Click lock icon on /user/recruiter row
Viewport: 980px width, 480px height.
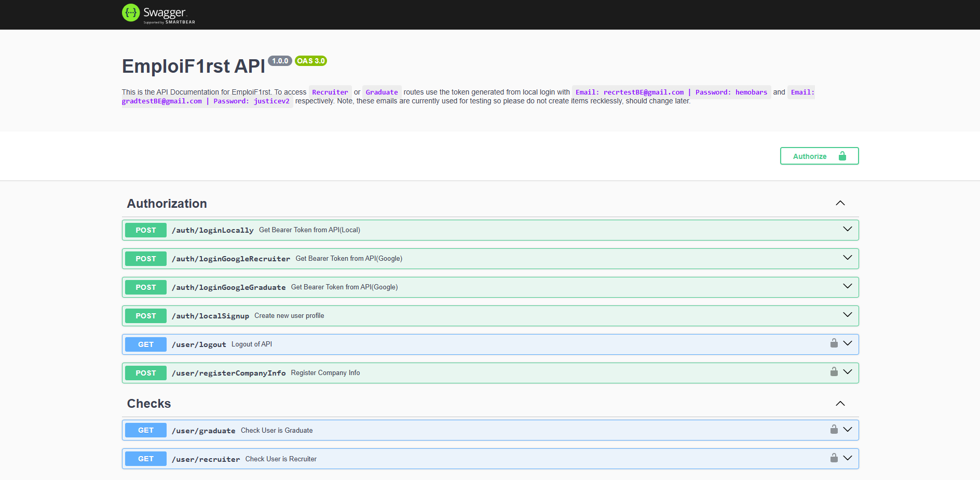click(834, 458)
